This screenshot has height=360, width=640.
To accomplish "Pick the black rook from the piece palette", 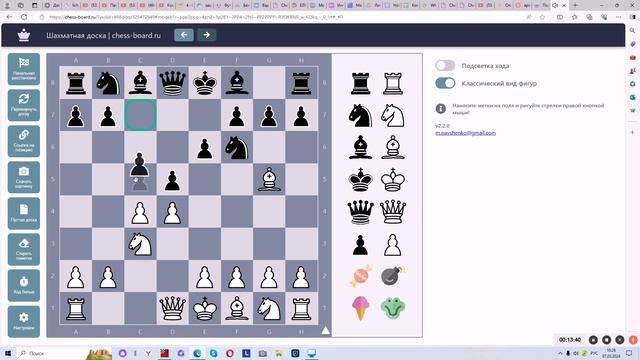I will (x=360, y=83).
